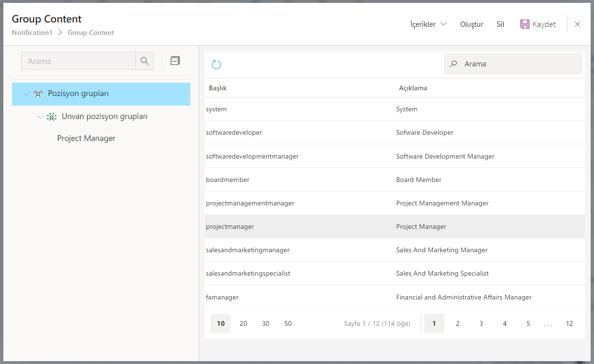Click the Sil menu item

[500, 24]
